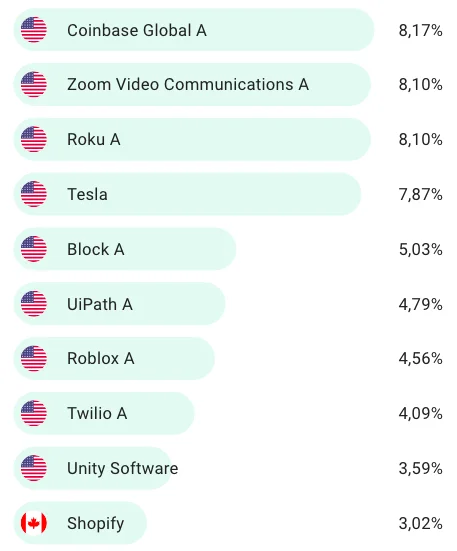Select the UiPath A holding label

100,304
